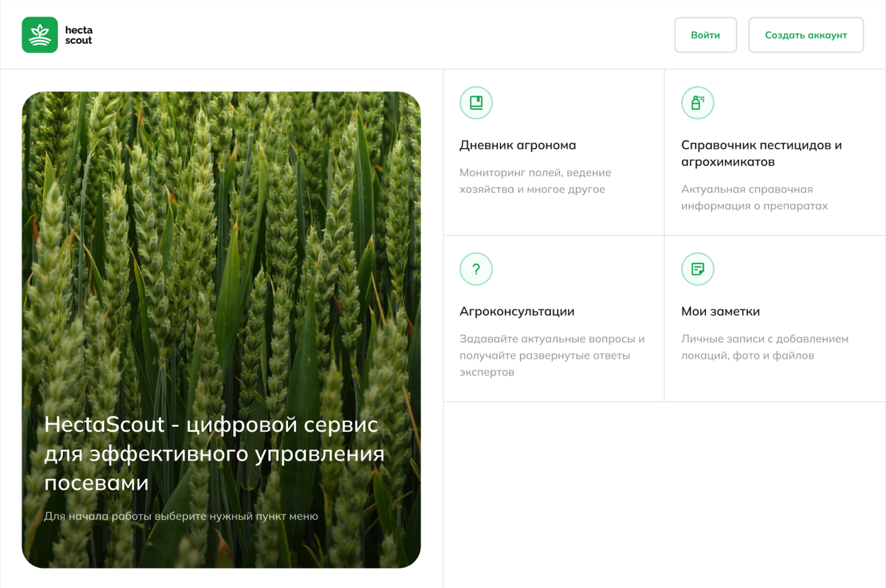Click text Актуальная справочная информация о препаратах
The height and width of the screenshot is (588, 886).
[754, 197]
